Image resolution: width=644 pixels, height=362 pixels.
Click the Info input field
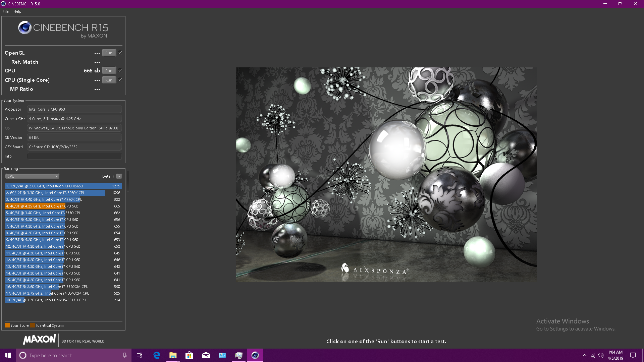click(x=74, y=156)
